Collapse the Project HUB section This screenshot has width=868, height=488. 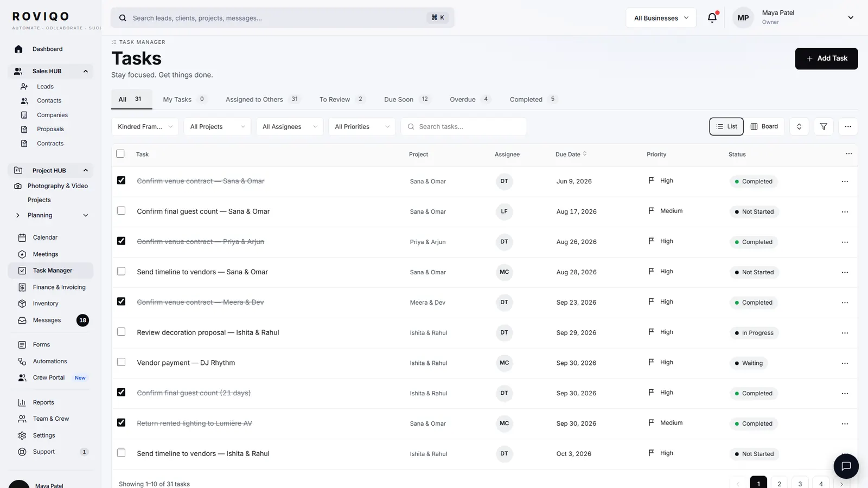pyautogui.click(x=85, y=170)
